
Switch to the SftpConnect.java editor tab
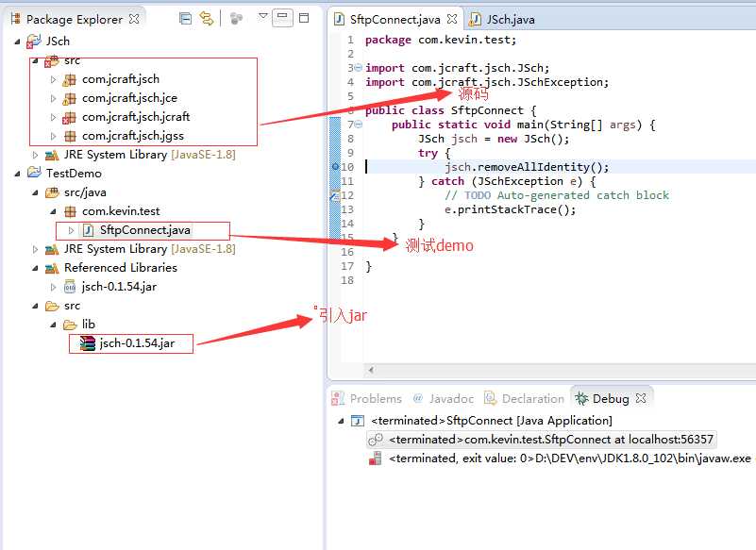tap(395, 19)
